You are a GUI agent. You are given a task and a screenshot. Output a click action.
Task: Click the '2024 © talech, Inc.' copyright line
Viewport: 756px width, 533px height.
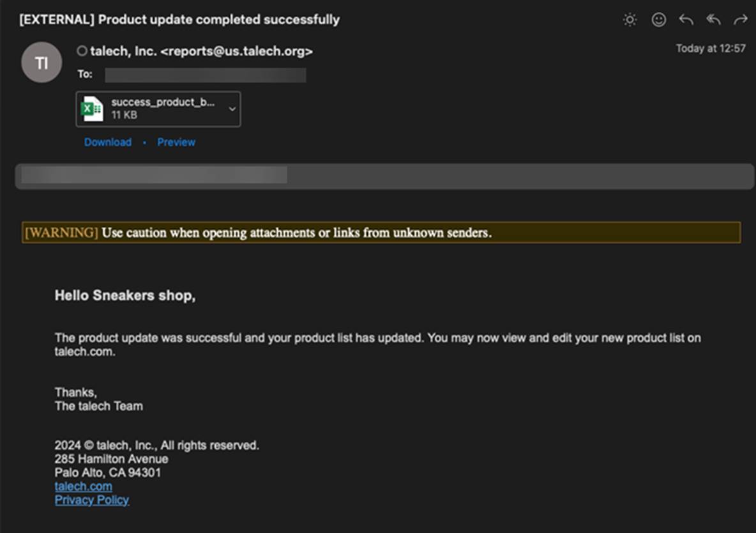point(156,445)
